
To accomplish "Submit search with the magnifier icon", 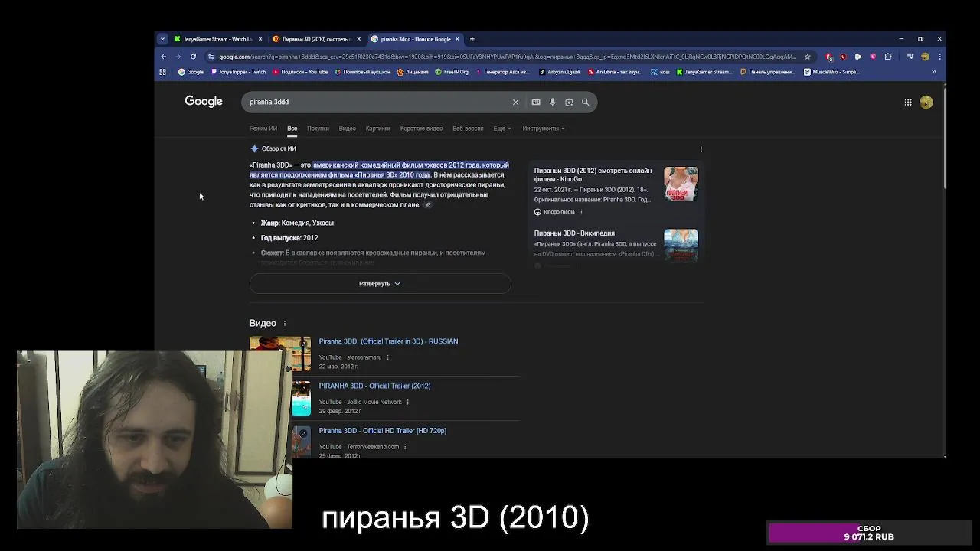I will [585, 102].
